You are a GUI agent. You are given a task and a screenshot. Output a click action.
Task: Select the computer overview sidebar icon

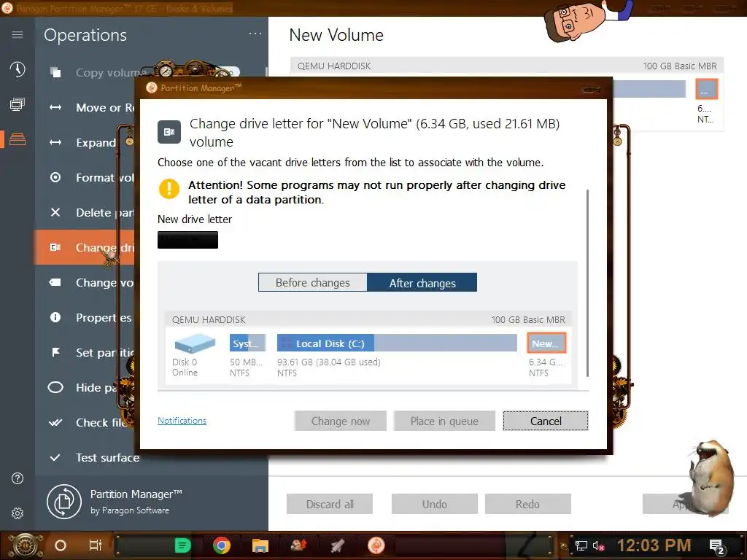18,104
